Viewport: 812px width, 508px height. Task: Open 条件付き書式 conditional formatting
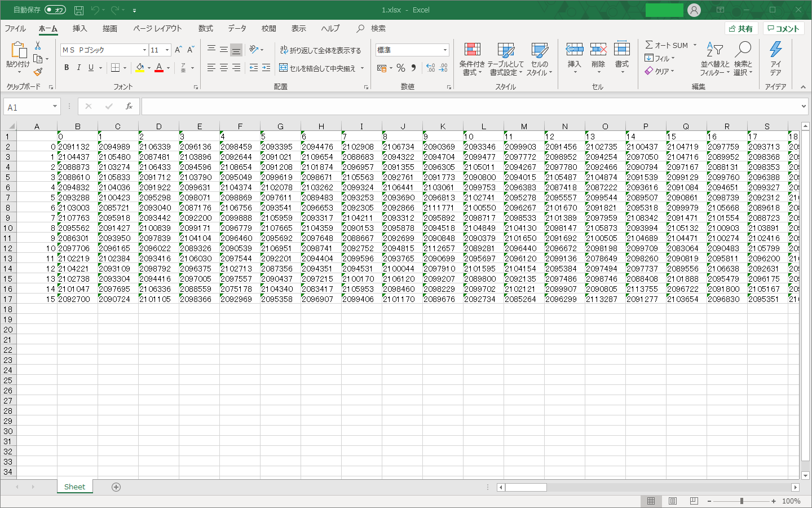point(472,59)
